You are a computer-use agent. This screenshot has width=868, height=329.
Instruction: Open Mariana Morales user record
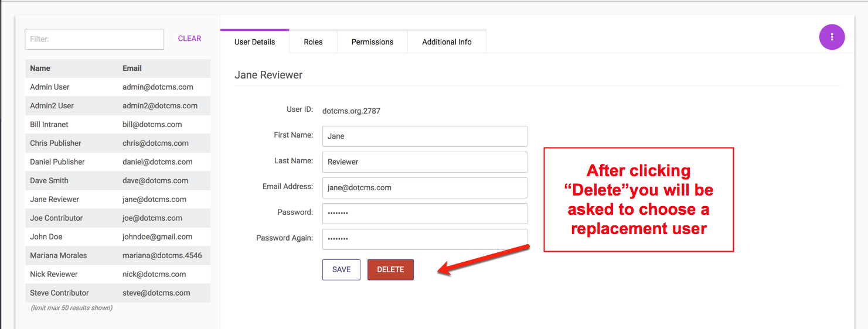tap(117, 256)
